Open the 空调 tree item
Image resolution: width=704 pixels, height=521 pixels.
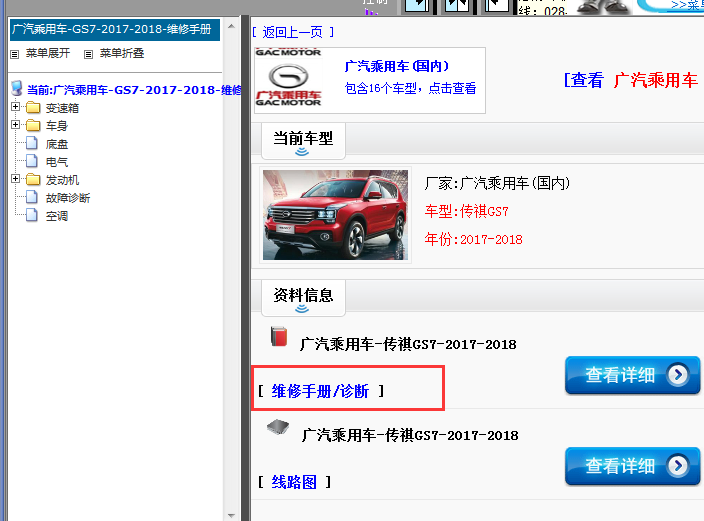pyautogui.click(x=57, y=216)
